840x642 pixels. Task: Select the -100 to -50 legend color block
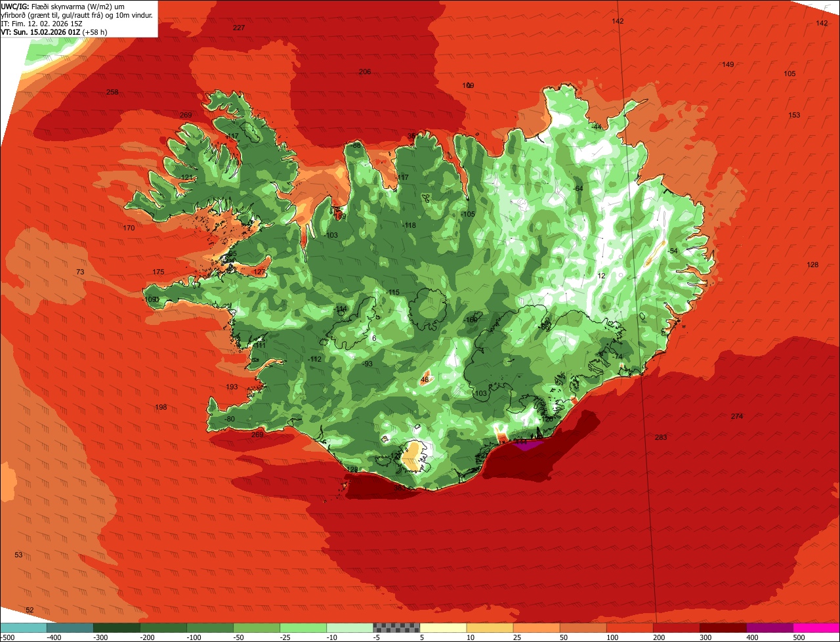(x=210, y=628)
